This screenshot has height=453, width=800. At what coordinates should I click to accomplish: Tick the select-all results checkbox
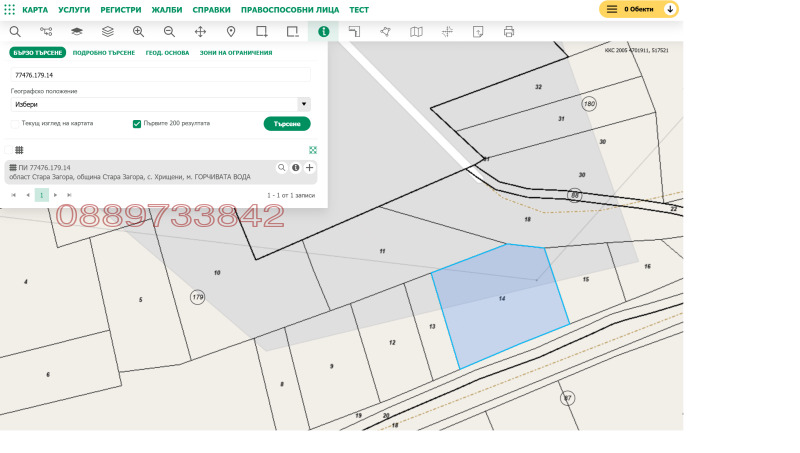[8, 150]
